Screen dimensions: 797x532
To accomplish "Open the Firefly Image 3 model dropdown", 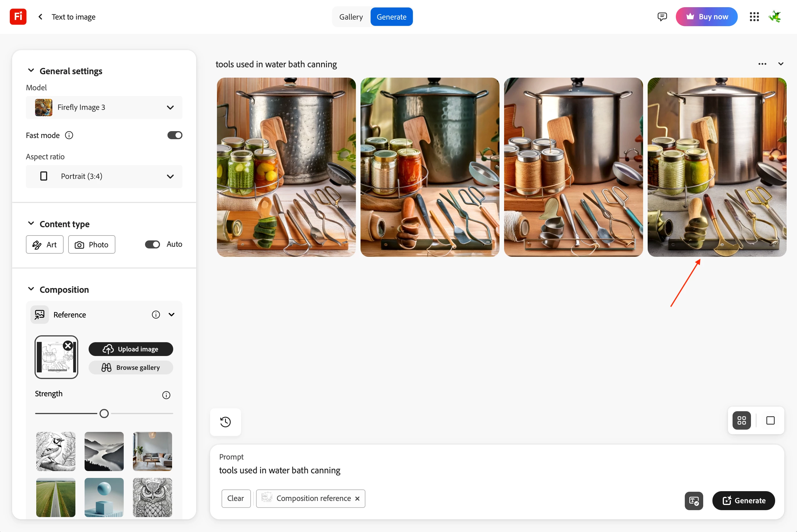I will 104,108.
